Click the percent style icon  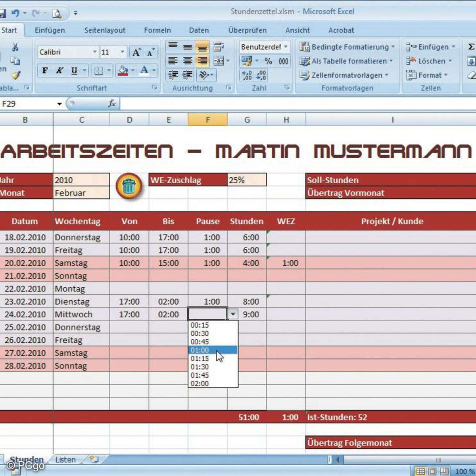[x=268, y=61]
